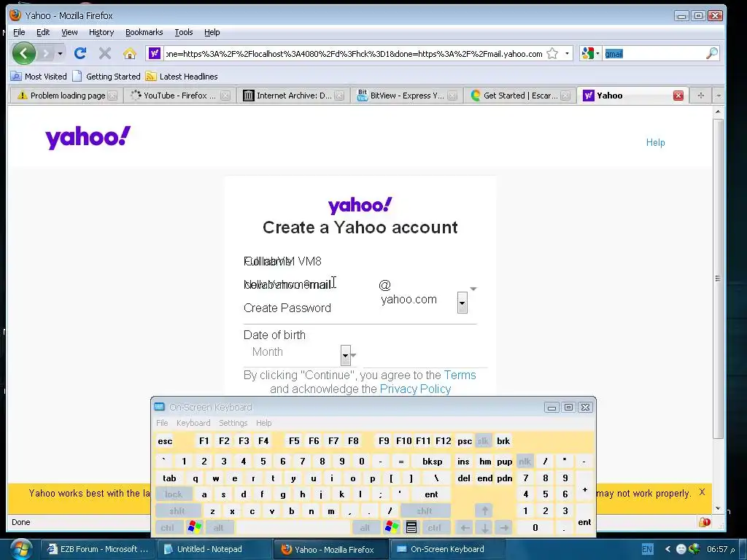747x560 pixels.
Task: Open the Getting Started bookmark
Action: pyautogui.click(x=107, y=76)
